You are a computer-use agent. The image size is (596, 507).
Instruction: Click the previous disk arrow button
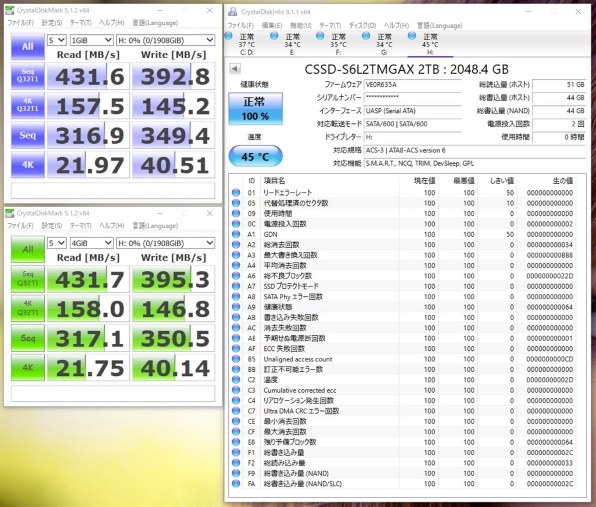(235, 69)
